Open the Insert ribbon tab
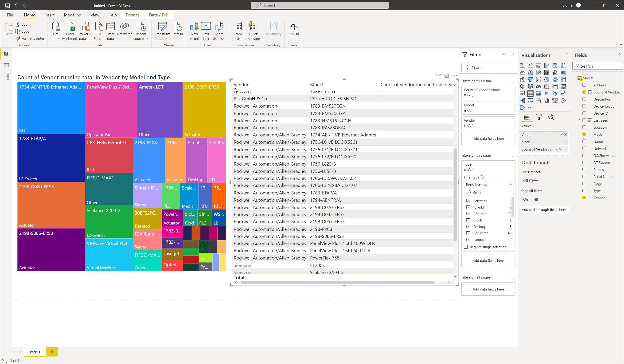 [49, 15]
